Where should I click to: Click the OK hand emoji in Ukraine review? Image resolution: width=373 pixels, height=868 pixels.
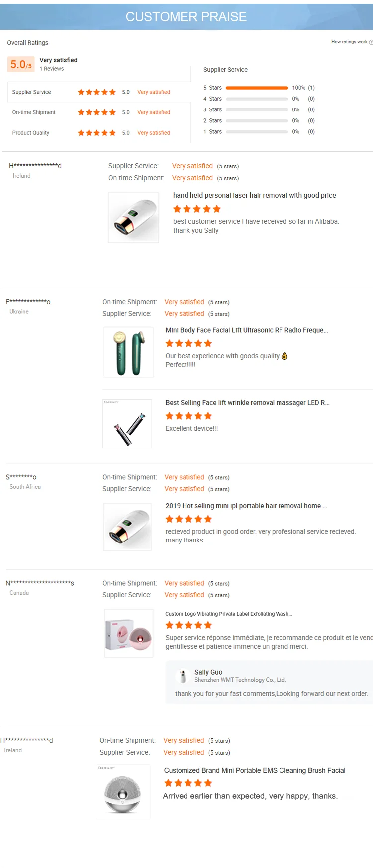tap(284, 356)
